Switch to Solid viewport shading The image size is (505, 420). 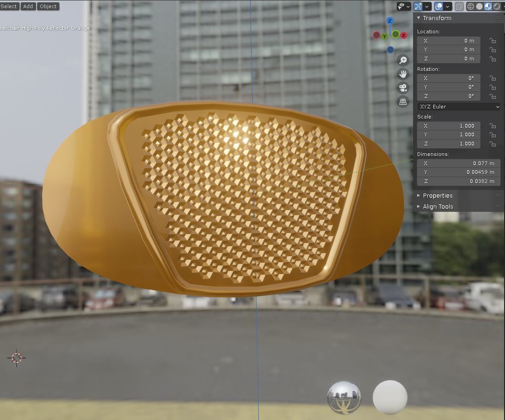(479, 6)
